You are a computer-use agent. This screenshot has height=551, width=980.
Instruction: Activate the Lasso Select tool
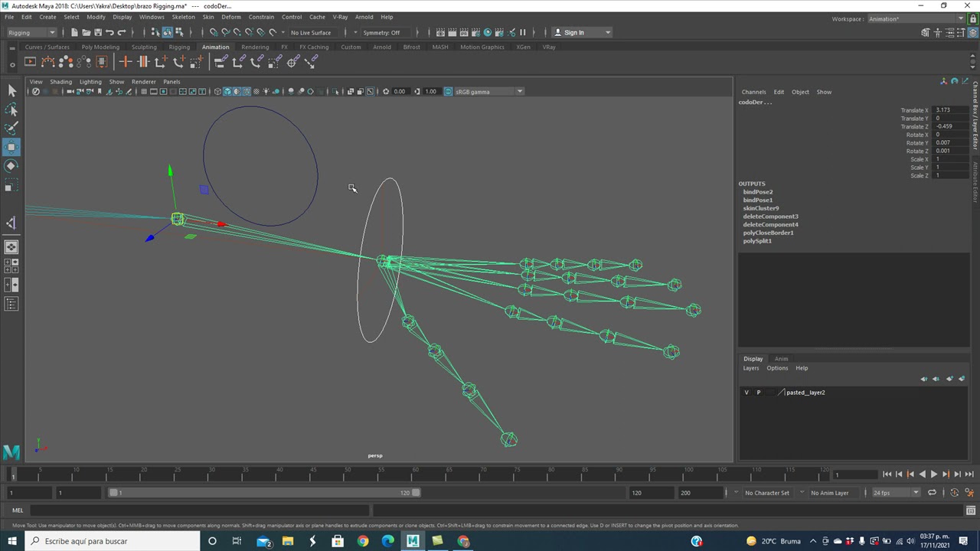pos(11,110)
